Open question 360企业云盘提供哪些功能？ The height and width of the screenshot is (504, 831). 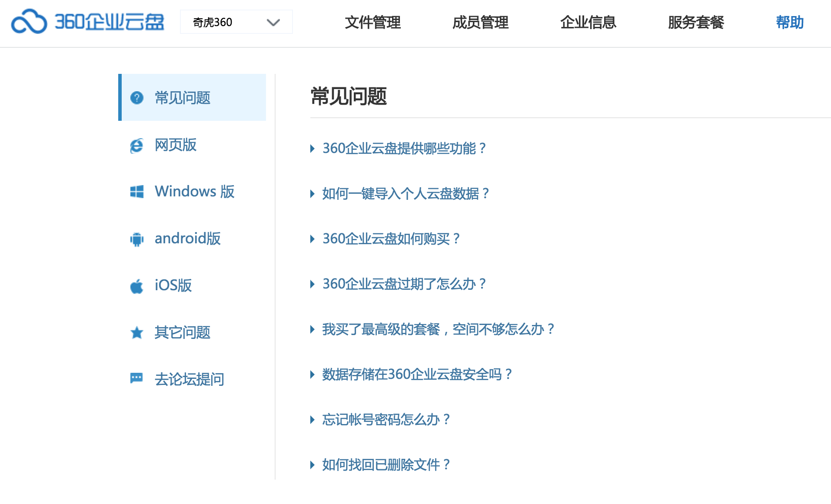point(404,149)
